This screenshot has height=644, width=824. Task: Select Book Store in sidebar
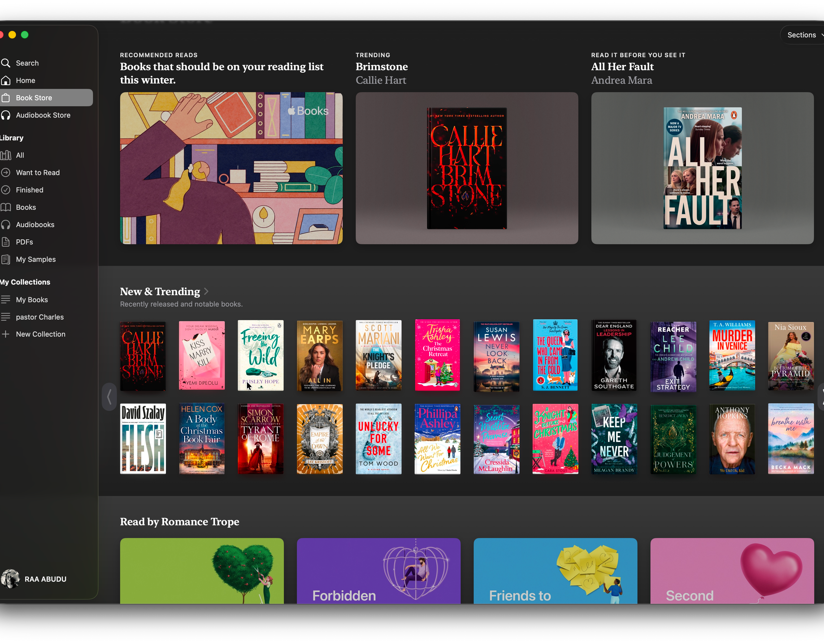[x=34, y=98]
